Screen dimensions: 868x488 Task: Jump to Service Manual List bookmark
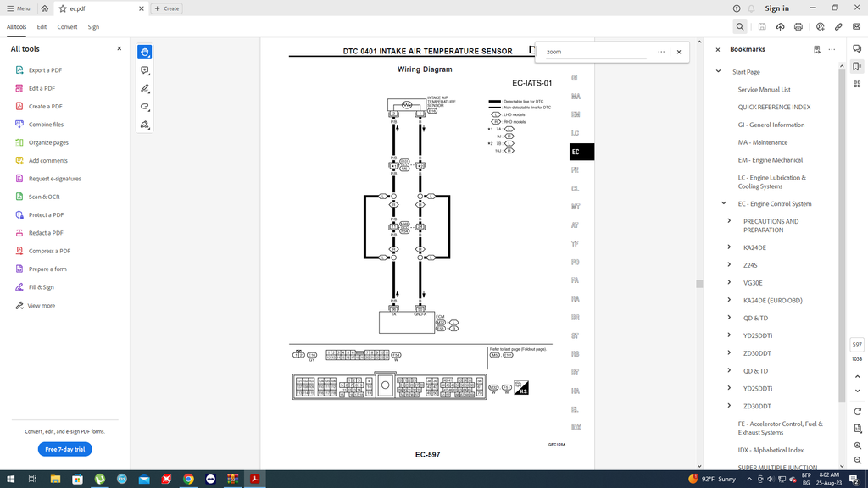(764, 89)
